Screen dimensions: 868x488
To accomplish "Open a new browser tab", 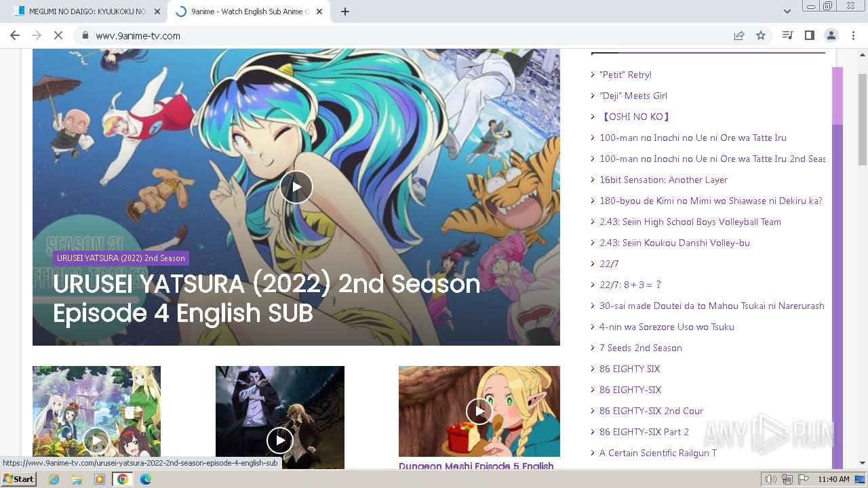I will point(344,12).
